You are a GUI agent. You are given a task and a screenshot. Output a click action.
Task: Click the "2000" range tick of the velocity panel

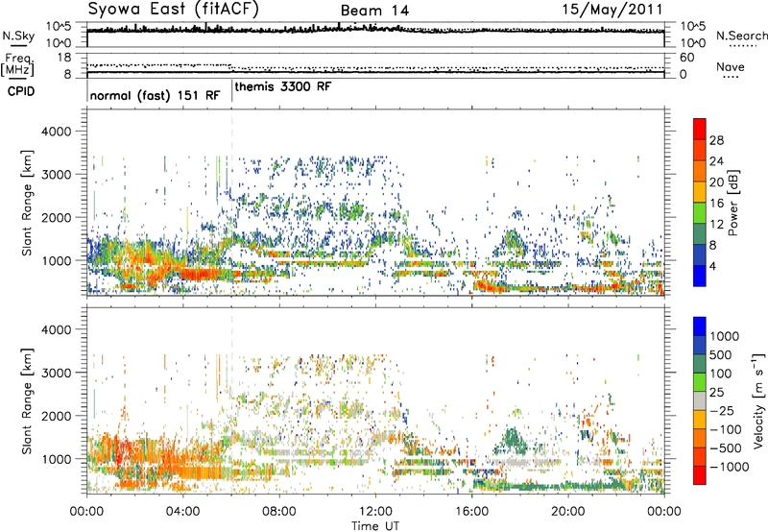(x=56, y=416)
